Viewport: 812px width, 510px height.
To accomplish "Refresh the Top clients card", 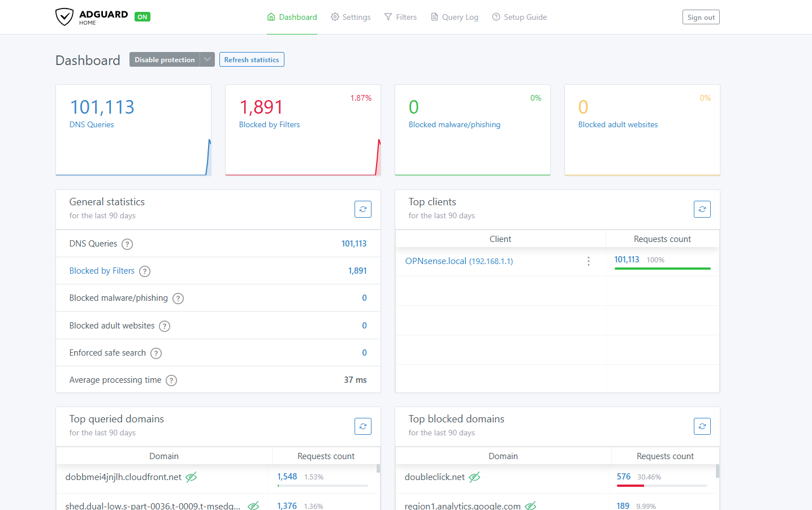I will pos(702,209).
